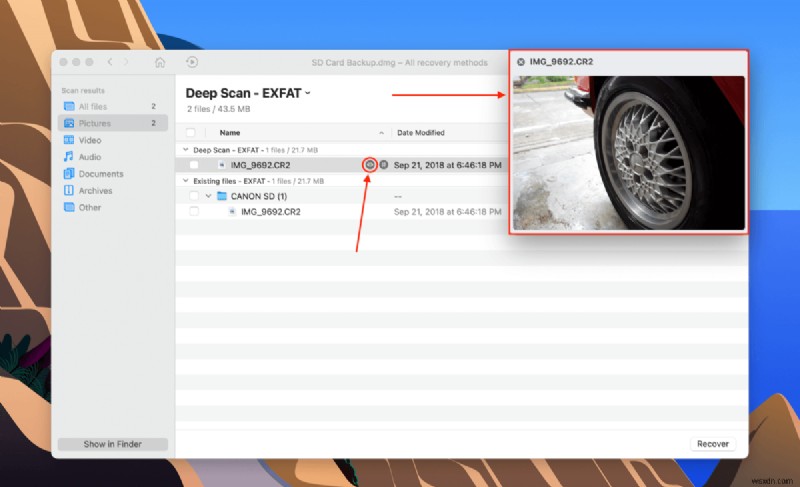Close the IMG_9692.CR2 preview panel
Image resolution: width=800 pixels, height=487 pixels.
520,62
